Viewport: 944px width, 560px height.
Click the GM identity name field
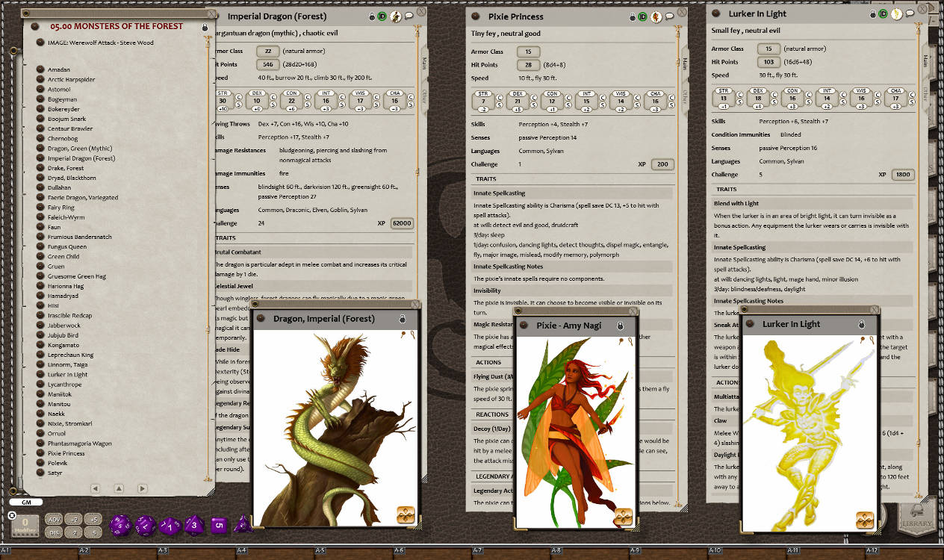tap(28, 502)
